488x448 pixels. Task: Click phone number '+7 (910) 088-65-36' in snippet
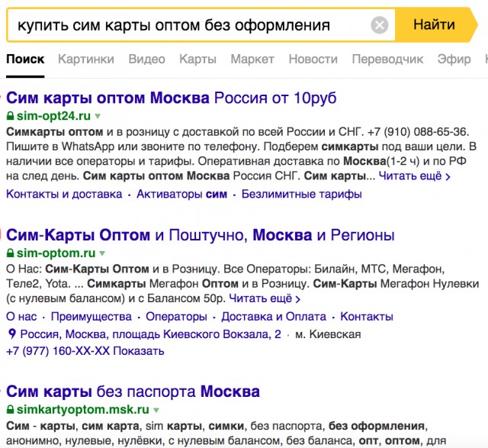417,132
